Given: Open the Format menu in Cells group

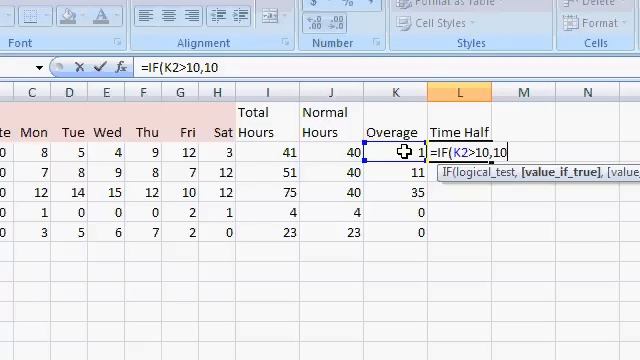Looking at the screenshot, I should [595, 23].
